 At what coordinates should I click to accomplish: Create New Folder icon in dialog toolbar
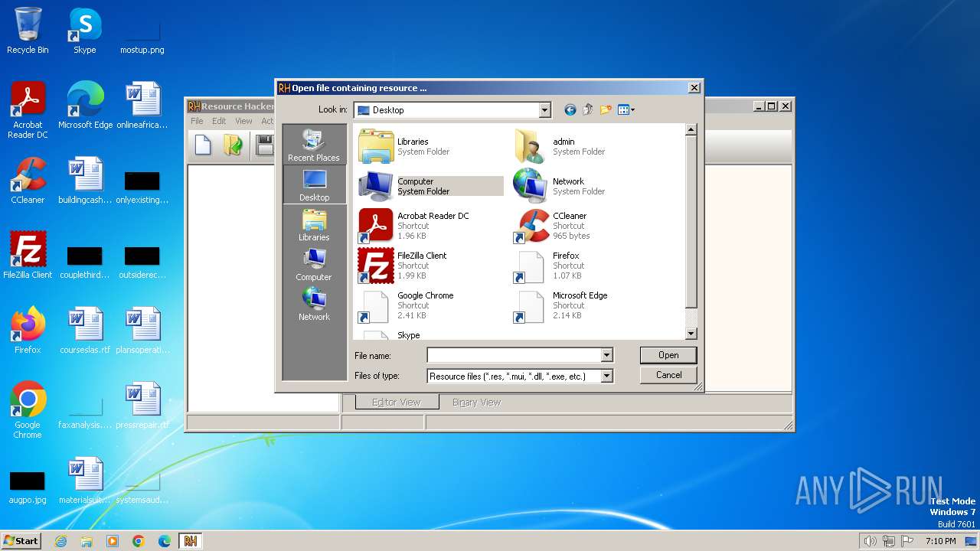click(x=606, y=110)
